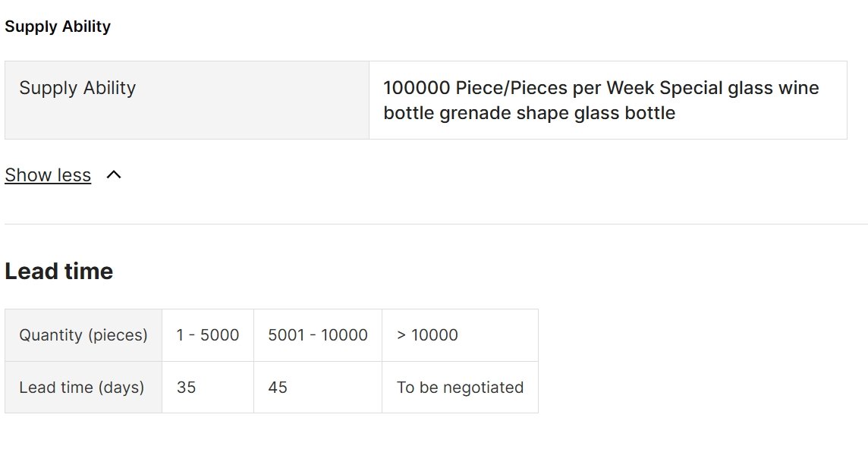Click the 5001 - 10000 quantity cell
868x449 pixels.
click(x=318, y=335)
